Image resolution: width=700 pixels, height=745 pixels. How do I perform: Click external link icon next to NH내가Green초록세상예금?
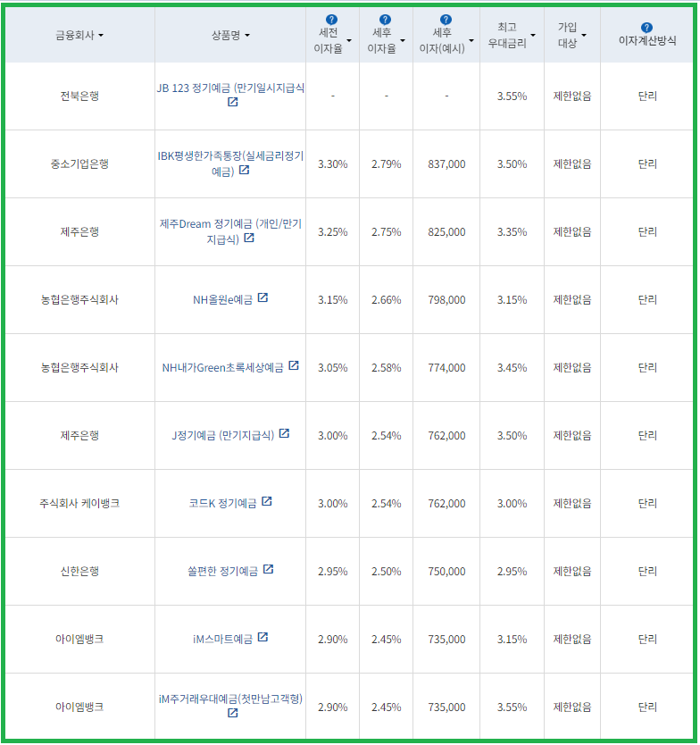(294, 365)
